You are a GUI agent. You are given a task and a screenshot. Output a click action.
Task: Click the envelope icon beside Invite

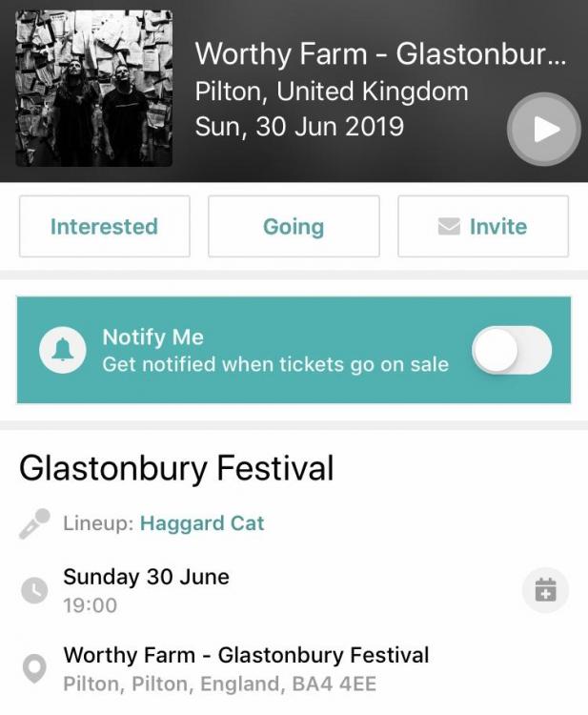pyautogui.click(x=449, y=227)
